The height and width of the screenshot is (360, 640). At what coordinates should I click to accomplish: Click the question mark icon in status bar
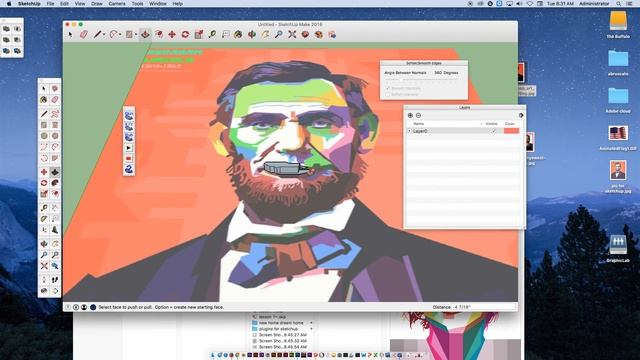pyautogui.click(x=68, y=307)
